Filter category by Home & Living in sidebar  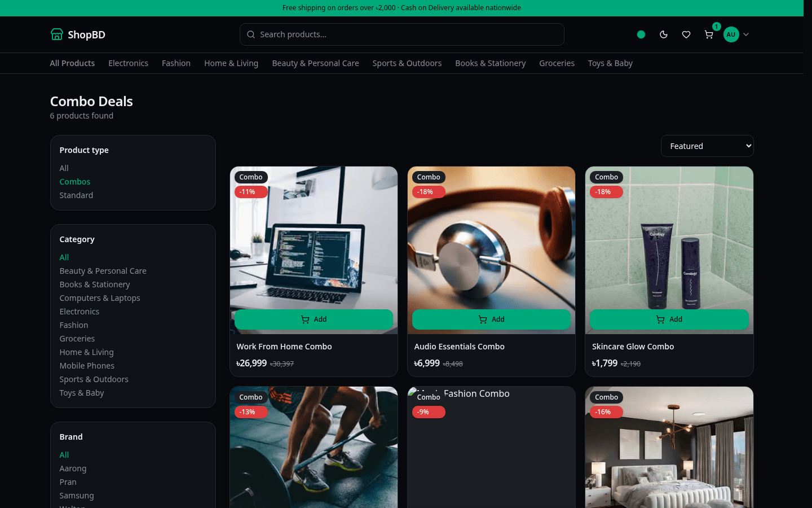pos(87,352)
